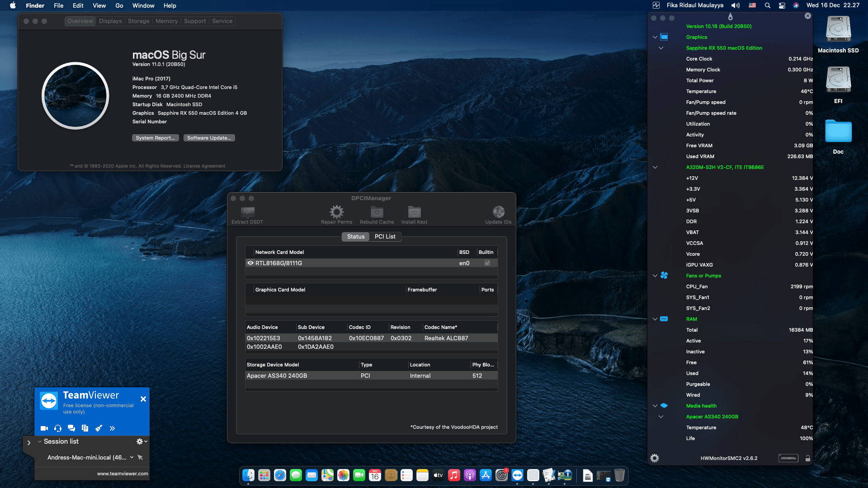Viewport: 868px width, 488px height.
Task: Toggle visibility eye next to RTL8168G/8111G
Action: point(250,263)
